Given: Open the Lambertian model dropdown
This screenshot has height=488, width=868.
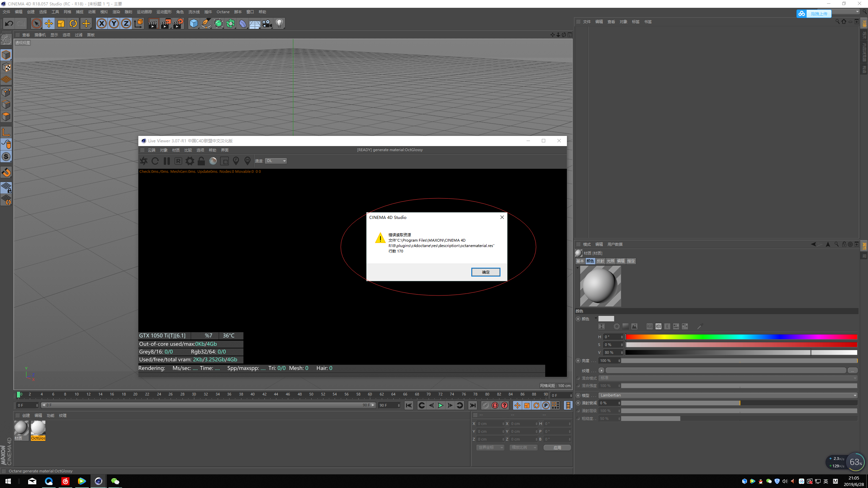Looking at the screenshot, I should coord(728,395).
